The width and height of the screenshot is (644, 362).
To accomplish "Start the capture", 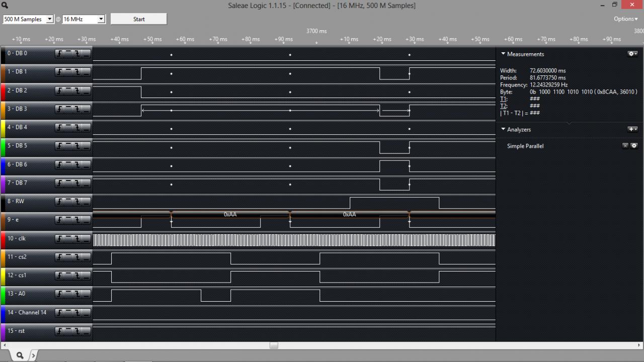I will (139, 19).
